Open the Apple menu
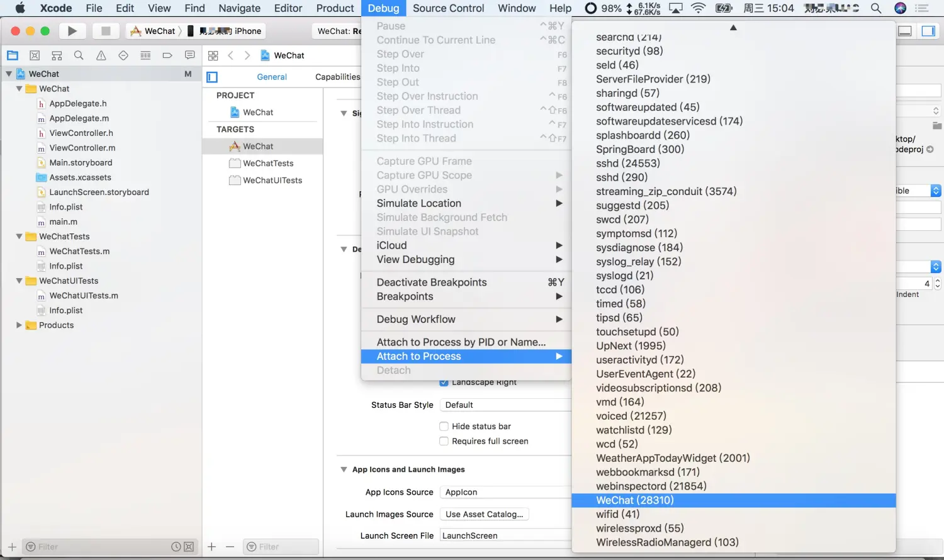The height and width of the screenshot is (560, 944). point(20,8)
